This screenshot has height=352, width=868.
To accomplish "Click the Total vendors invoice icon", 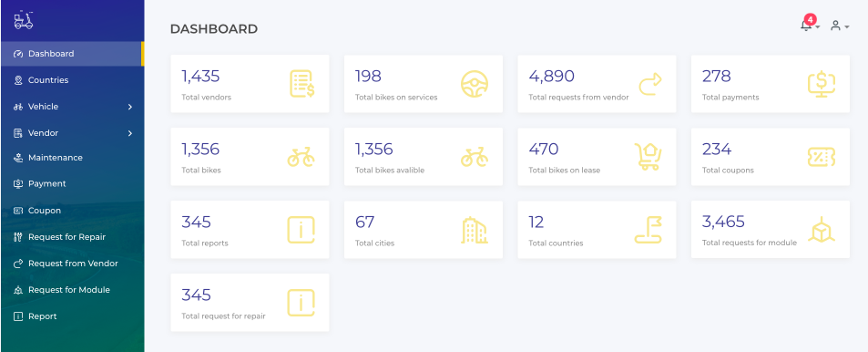I will (x=301, y=84).
